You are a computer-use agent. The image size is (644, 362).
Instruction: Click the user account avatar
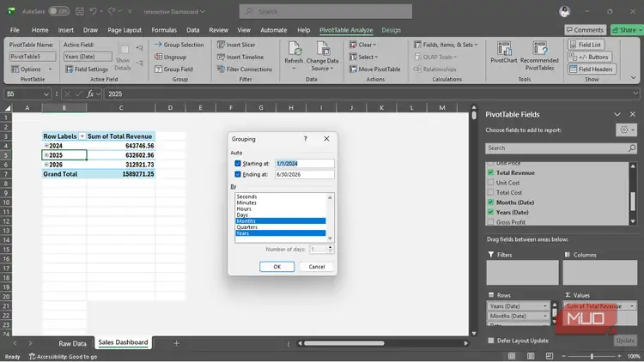(565, 11)
